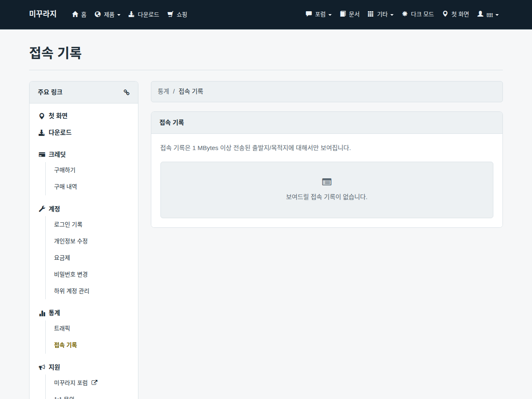Click the credit card icon beside 크레딧
The width and height of the screenshot is (532, 399).
pos(42,155)
